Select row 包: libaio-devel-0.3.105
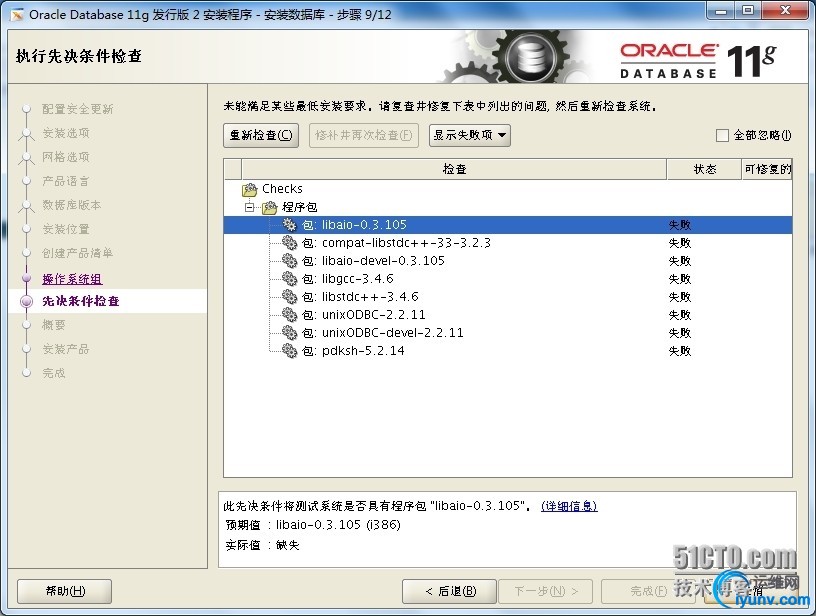 508,261
